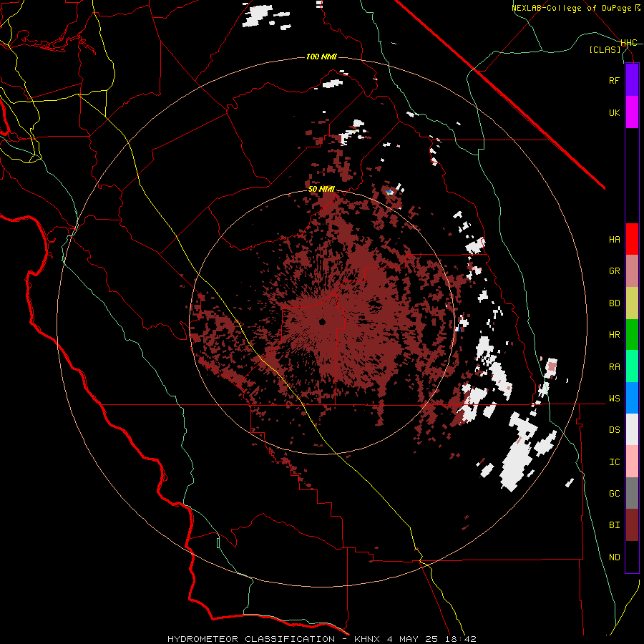The width and height of the screenshot is (644, 644).
Task: Click the 50 NMI range ring label
Action: 321,189
